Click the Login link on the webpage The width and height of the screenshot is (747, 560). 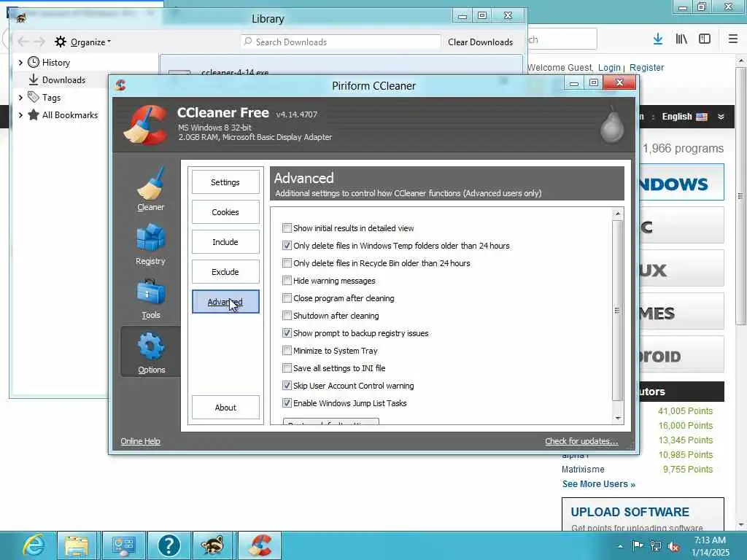click(609, 68)
